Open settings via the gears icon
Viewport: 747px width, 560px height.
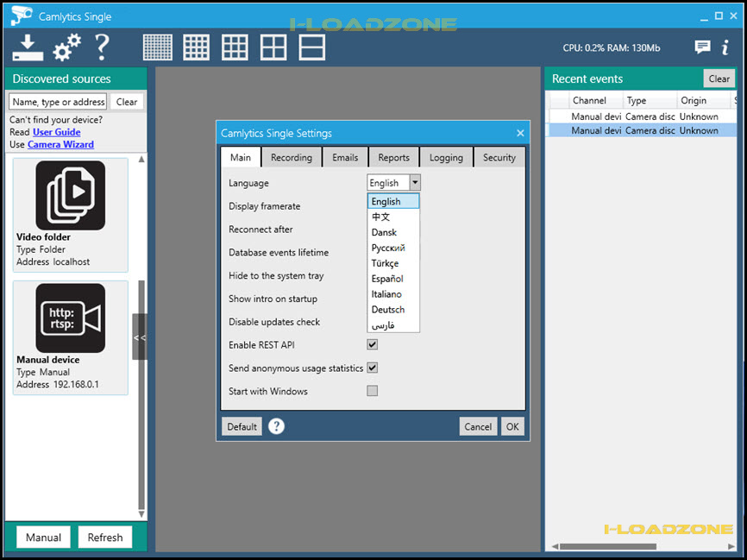pos(66,47)
